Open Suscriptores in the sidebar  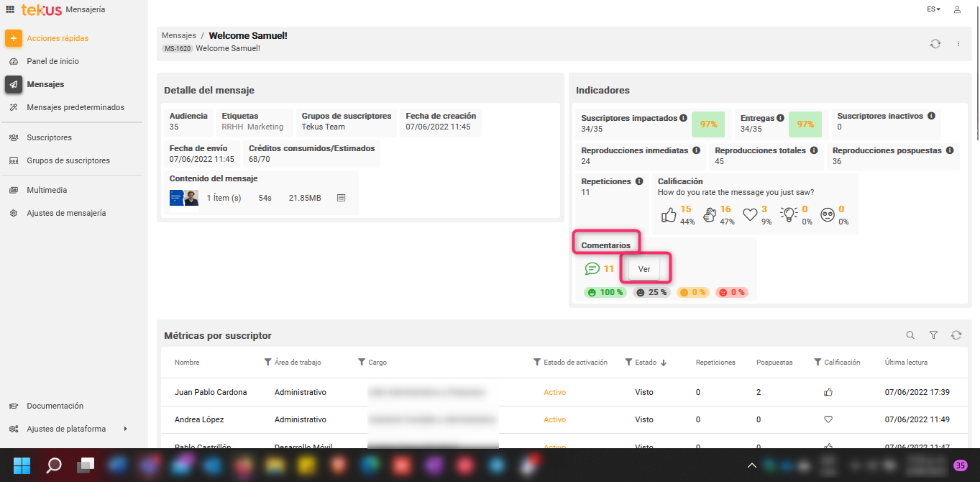click(x=49, y=137)
